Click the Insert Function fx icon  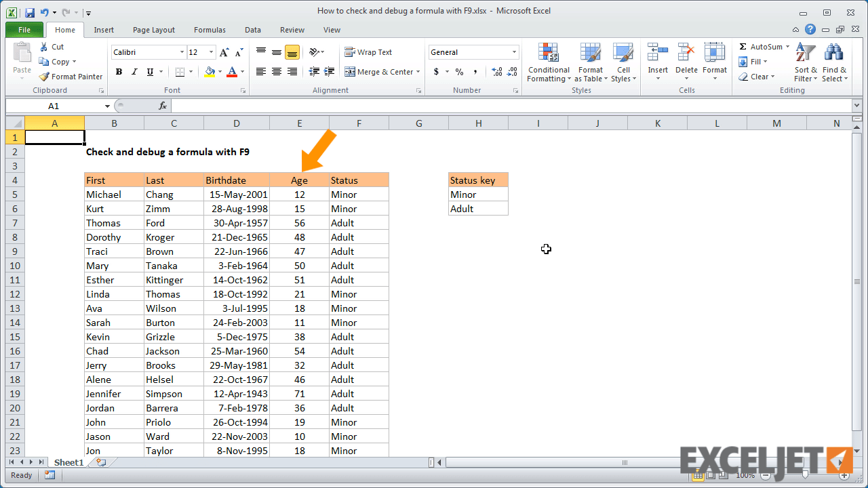[x=163, y=106]
